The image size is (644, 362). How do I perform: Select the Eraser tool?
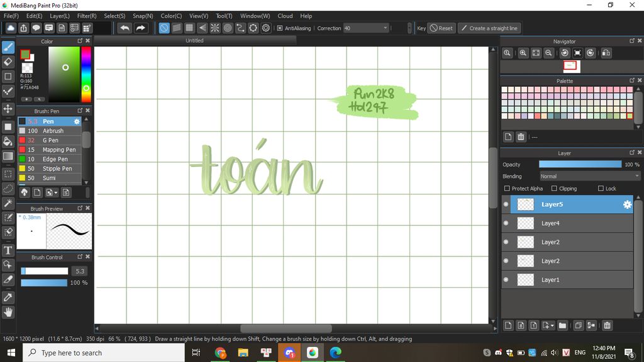(8, 62)
